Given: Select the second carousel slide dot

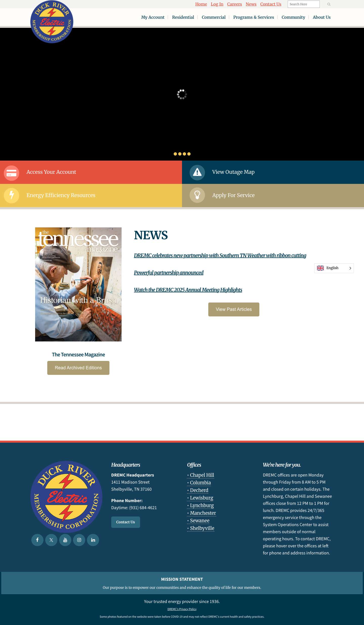Looking at the screenshot, I should [x=180, y=154].
